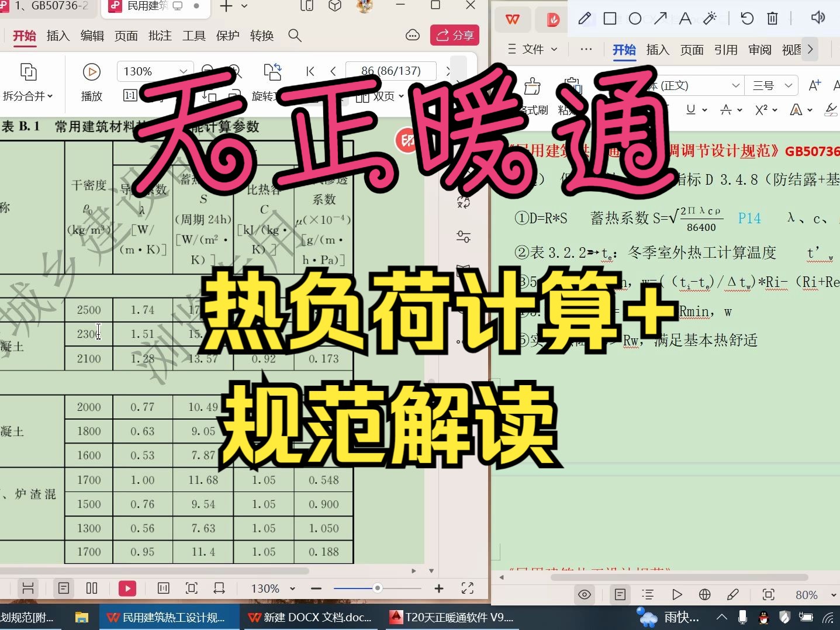Select the magic wand highlighter tool
Screen dimensions: 840x630
tap(710, 19)
